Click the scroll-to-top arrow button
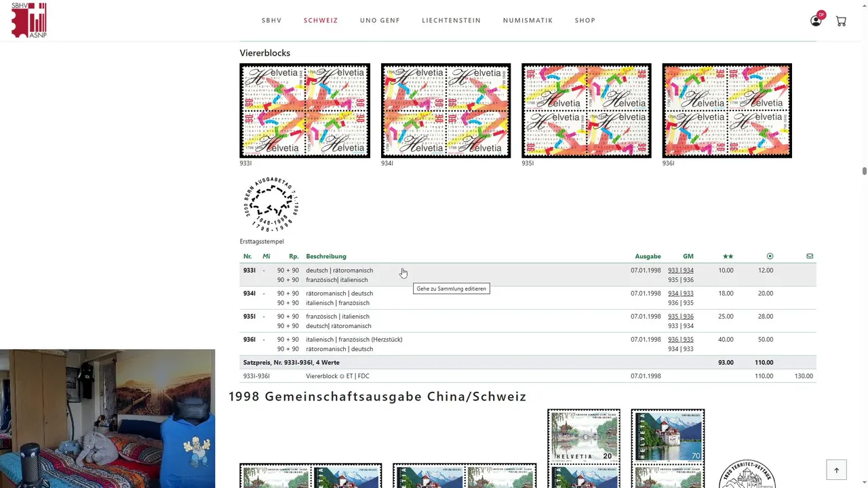This screenshot has width=868, height=488. [836, 470]
